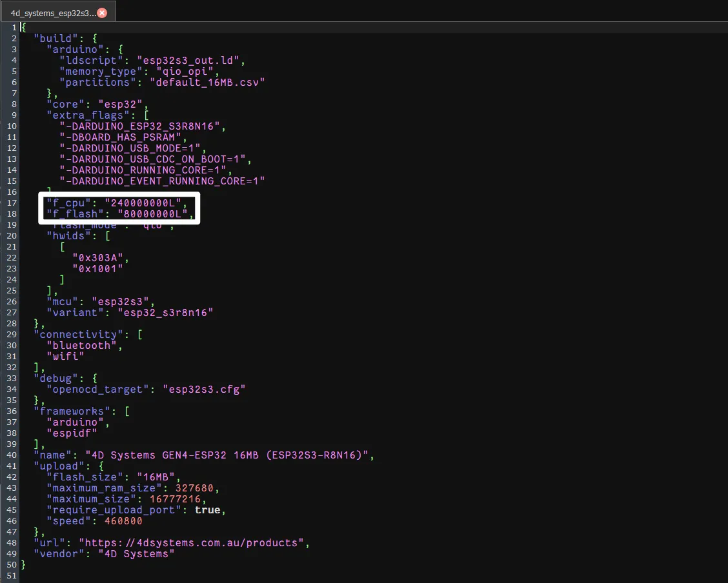The image size is (728, 583).
Task: Click the 16777216 maximum_size value
Action: [x=175, y=499]
